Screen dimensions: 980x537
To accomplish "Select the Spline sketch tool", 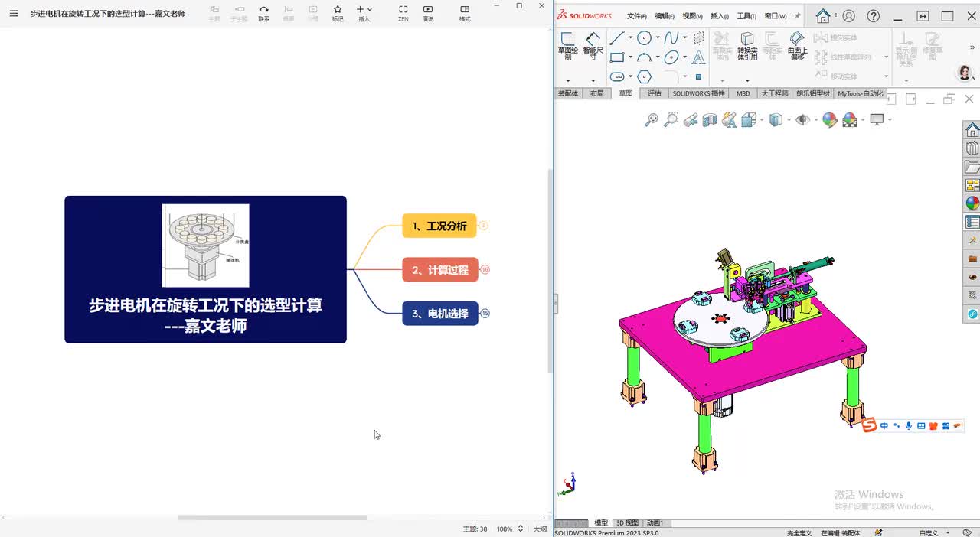I will click(x=671, y=37).
